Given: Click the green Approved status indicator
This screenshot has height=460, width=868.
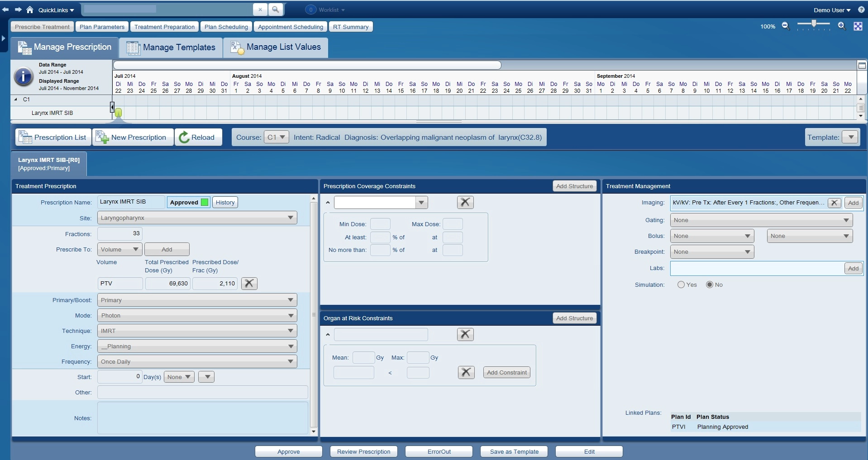Looking at the screenshot, I should (205, 202).
